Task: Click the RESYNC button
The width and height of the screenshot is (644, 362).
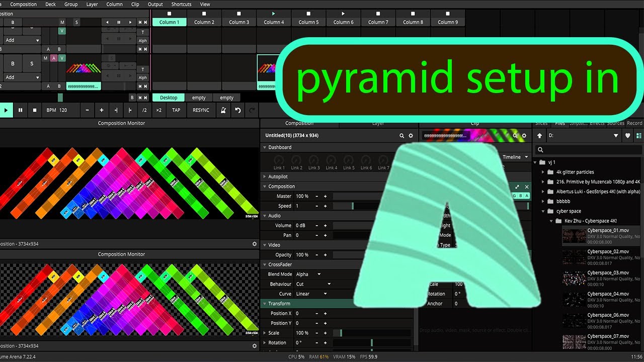Action: point(201,110)
